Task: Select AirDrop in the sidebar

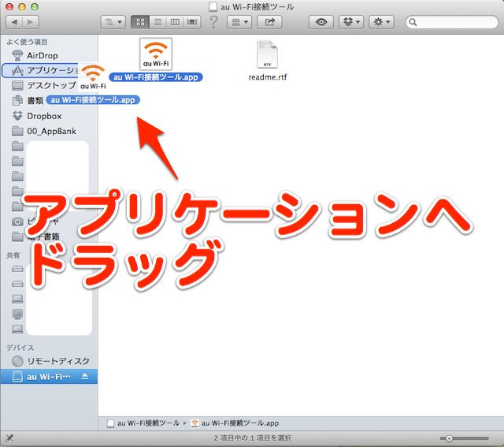Action: [49, 55]
